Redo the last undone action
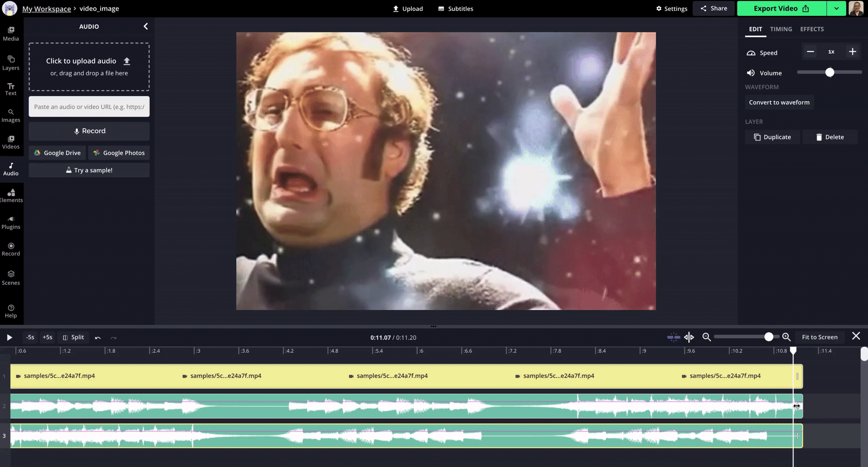Screen dimensions: 868x467 (x=113, y=337)
